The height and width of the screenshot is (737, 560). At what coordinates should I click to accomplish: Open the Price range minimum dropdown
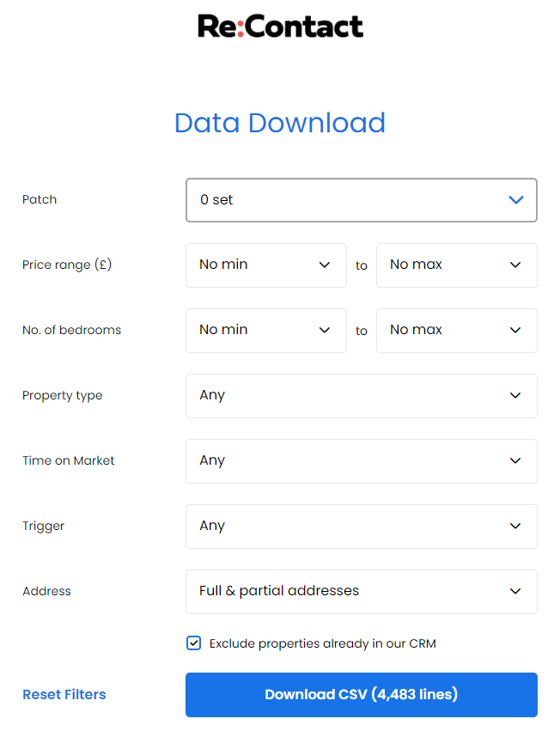click(x=266, y=265)
